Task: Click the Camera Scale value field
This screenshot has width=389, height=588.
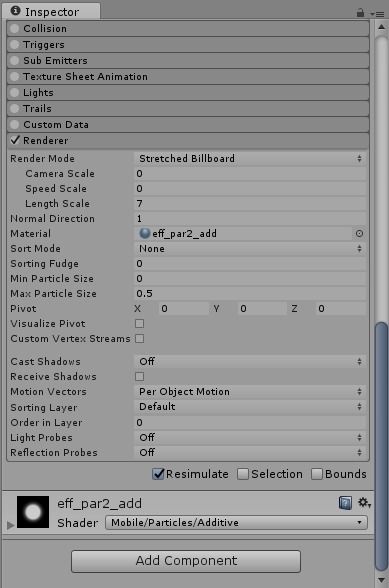Action: (x=250, y=174)
